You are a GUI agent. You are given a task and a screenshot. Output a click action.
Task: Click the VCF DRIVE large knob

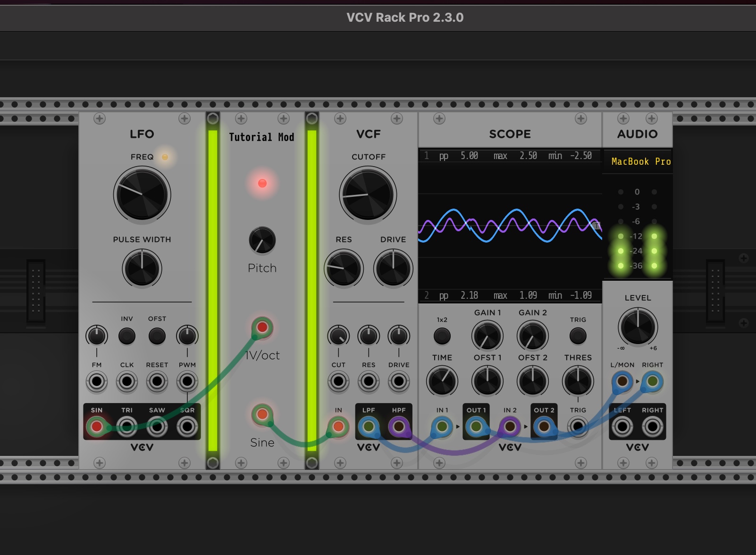(x=393, y=268)
